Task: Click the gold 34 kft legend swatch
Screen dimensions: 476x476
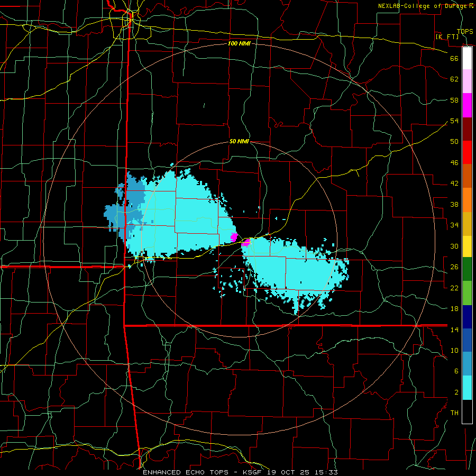Action: 467,224
